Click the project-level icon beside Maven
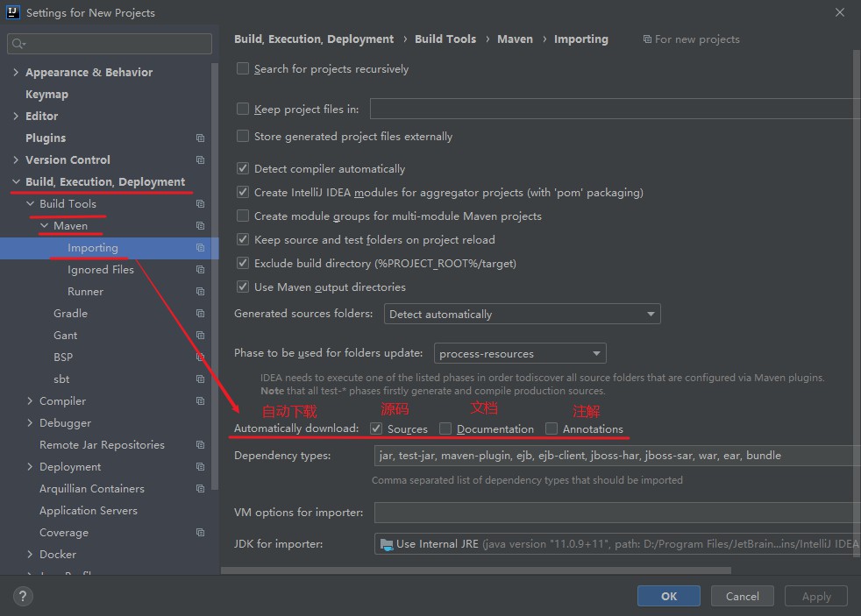The width and height of the screenshot is (861, 616). 201,225
